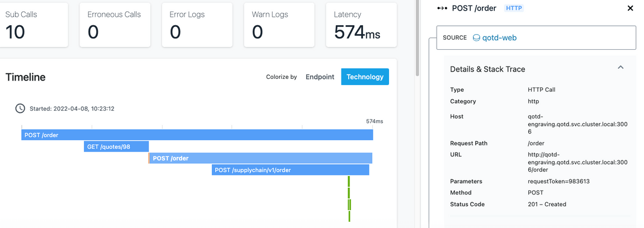Select the POST /supplychain/v1/order span
The image size is (644, 228).
(290, 170)
